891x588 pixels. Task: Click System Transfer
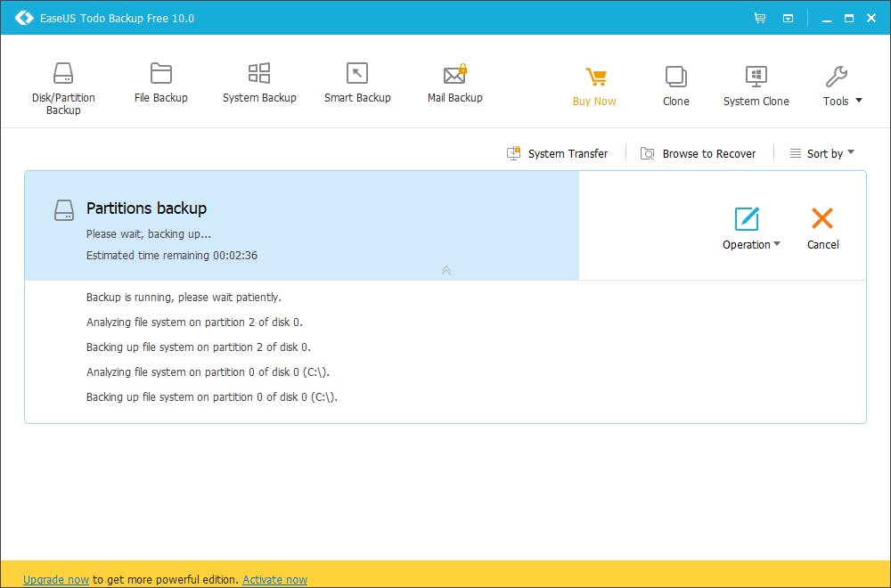557,153
